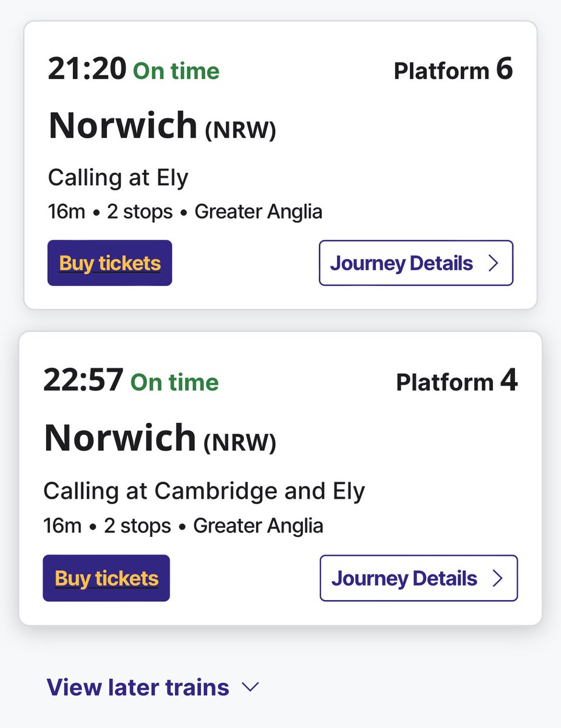Click On time status of 21:20 train
This screenshot has height=728, width=561.
pos(176,71)
